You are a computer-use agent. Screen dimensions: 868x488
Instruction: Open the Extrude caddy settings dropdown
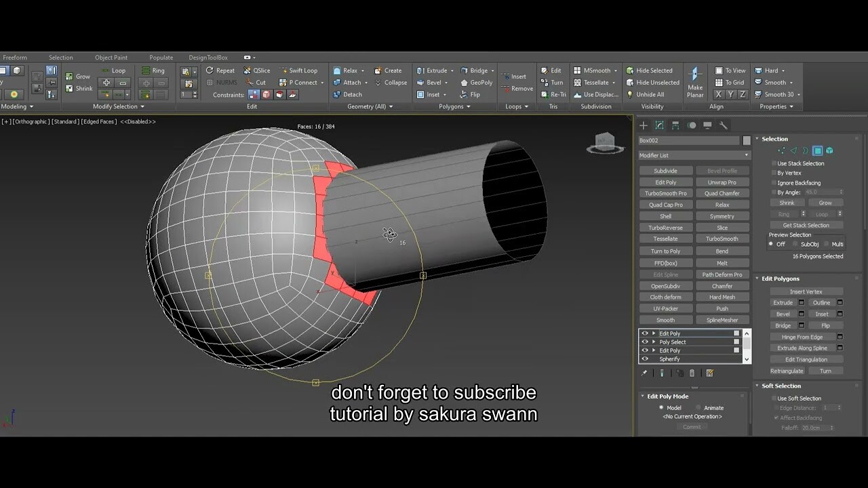tap(802, 302)
